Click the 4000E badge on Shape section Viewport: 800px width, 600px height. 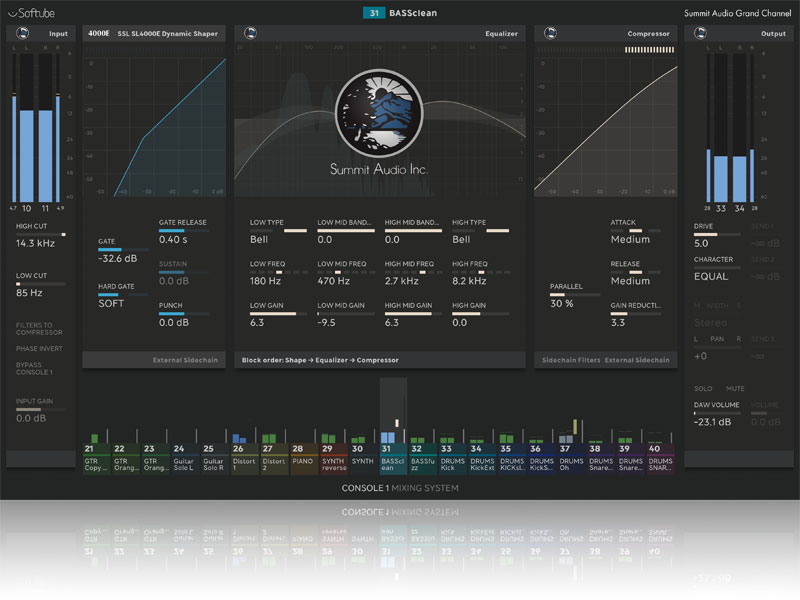coord(99,33)
